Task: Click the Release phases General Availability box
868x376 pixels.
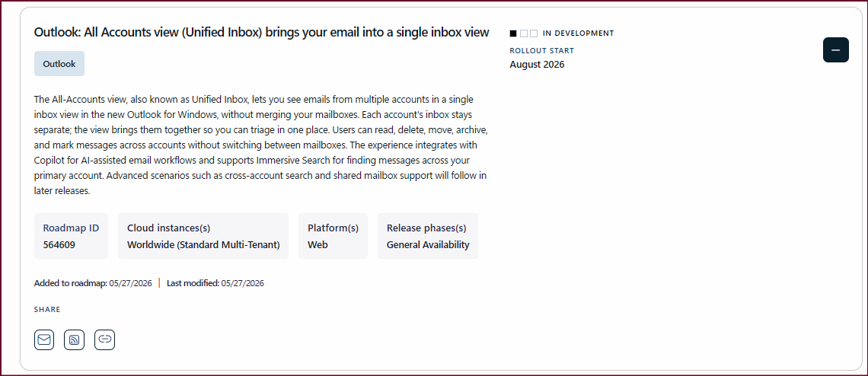Action: [x=427, y=236]
